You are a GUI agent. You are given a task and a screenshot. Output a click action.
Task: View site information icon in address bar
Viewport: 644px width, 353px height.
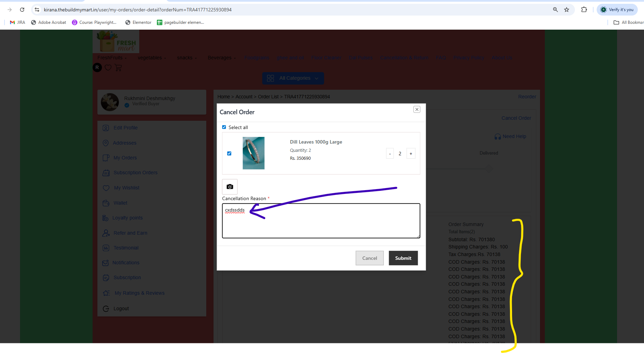pos(37,10)
